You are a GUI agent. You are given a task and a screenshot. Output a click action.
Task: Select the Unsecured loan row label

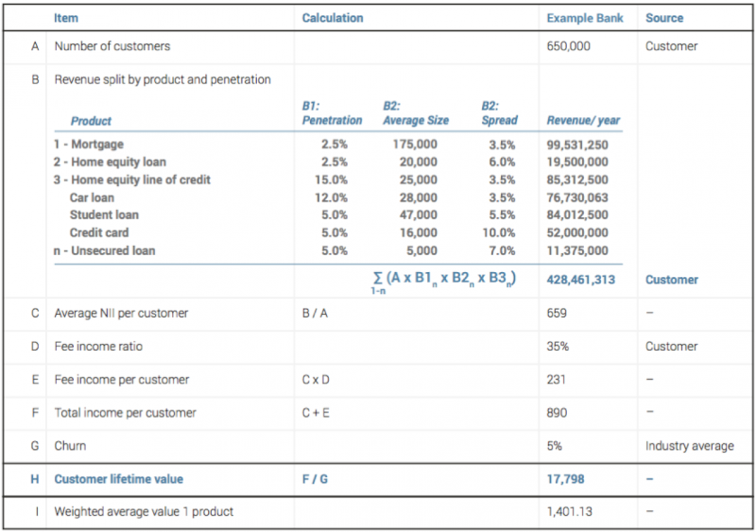click(104, 250)
